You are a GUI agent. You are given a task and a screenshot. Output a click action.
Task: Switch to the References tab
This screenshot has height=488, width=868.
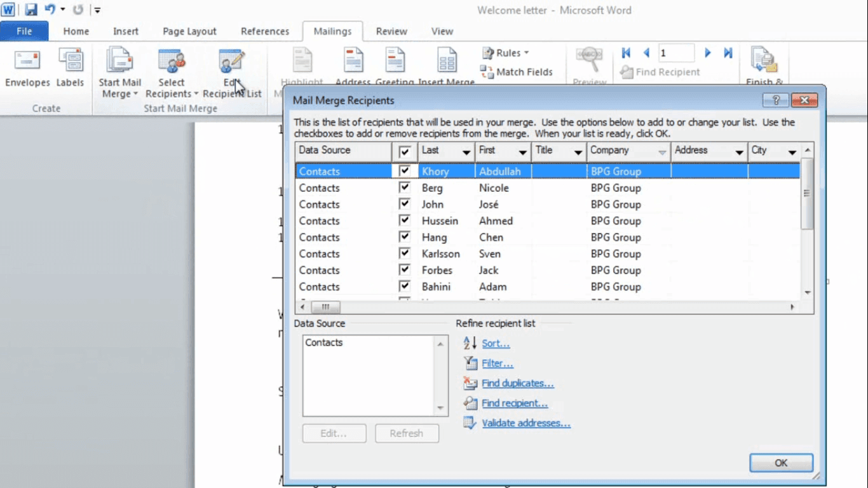[265, 31]
